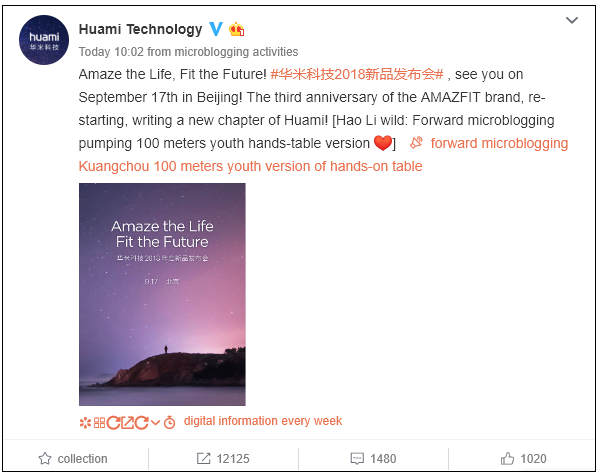
Task: Click the red heart emoji
Action: (x=384, y=143)
